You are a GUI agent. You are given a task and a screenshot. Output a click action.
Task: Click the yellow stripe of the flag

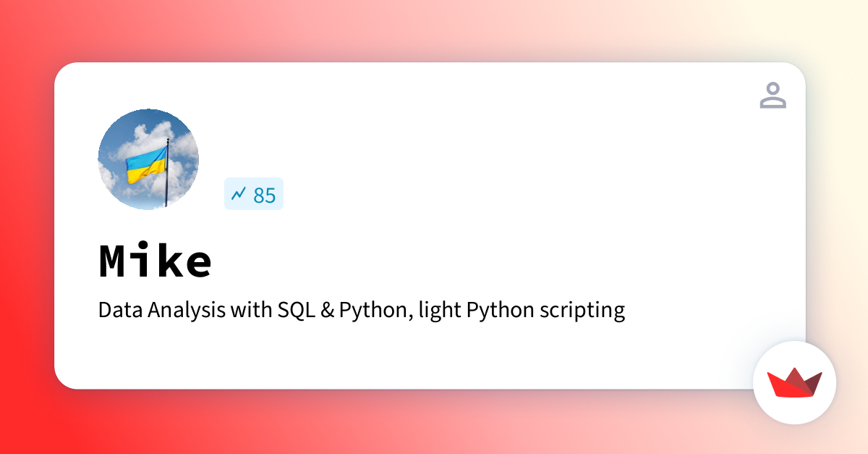146,173
